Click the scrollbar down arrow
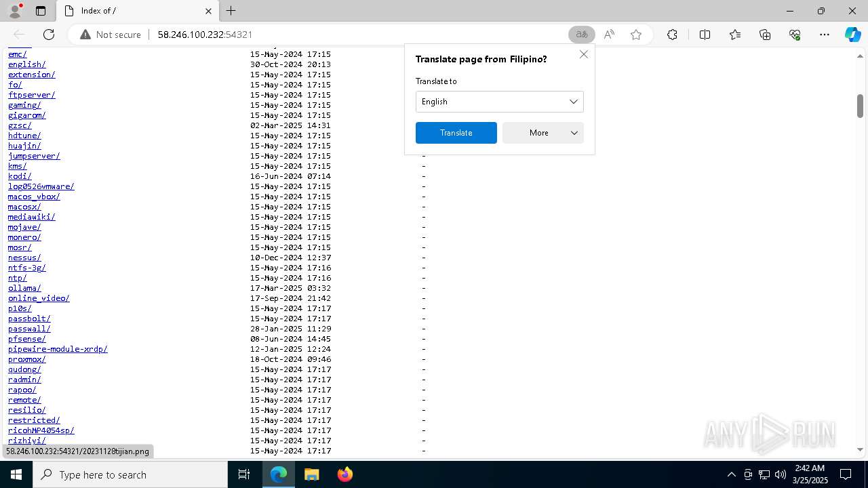 [860, 449]
